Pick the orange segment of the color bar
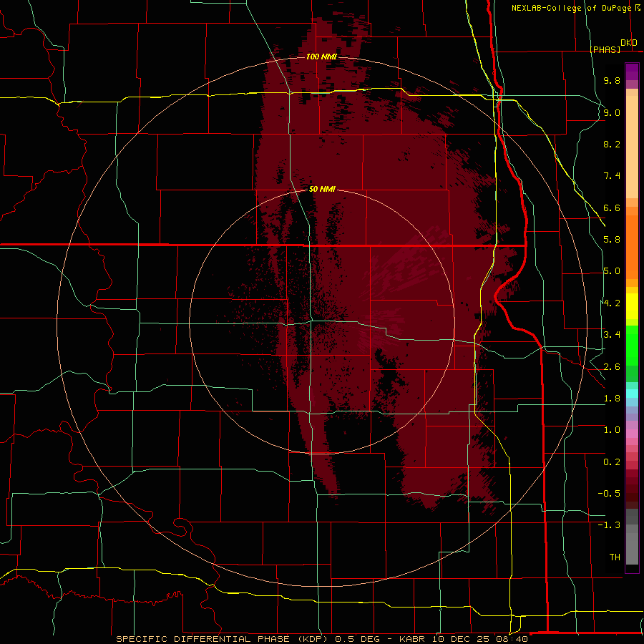The height and width of the screenshot is (644, 644). point(632,246)
